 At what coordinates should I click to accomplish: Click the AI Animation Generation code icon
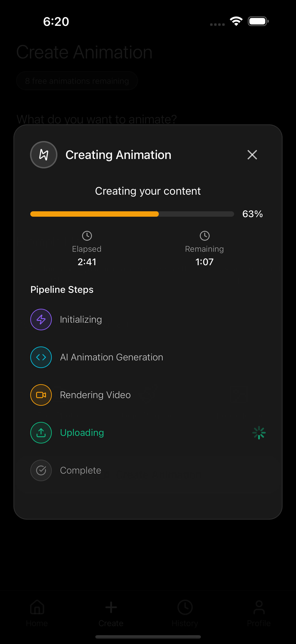click(41, 357)
